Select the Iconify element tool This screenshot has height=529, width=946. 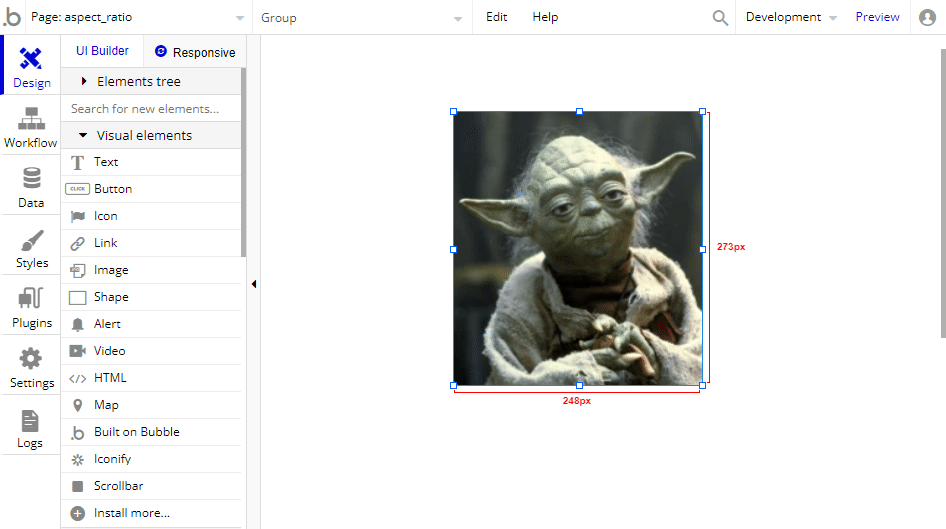pos(151,459)
